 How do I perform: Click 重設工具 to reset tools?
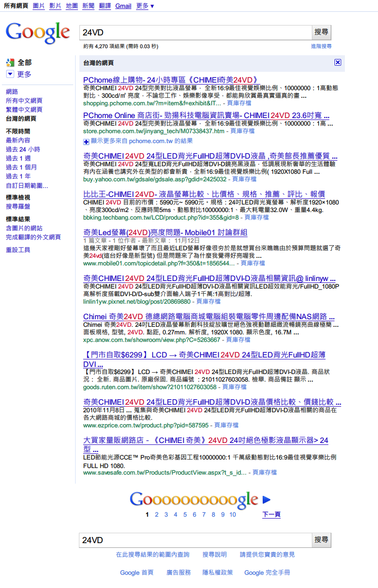click(18, 250)
